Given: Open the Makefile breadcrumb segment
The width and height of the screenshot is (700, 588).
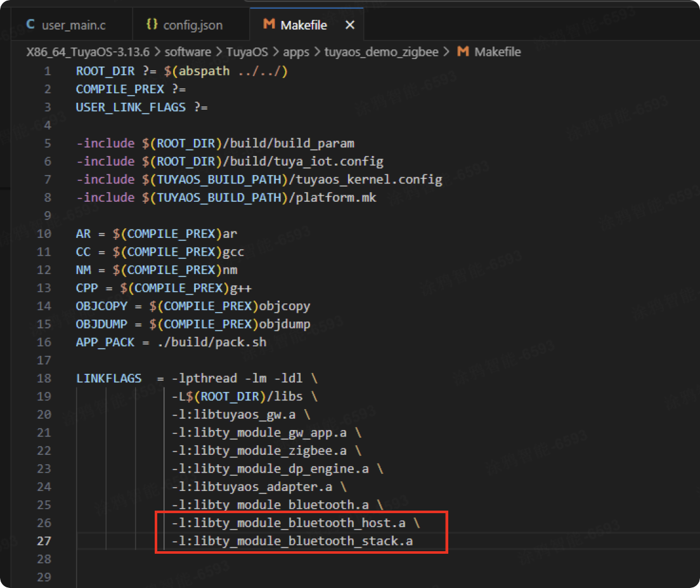Looking at the screenshot, I should pos(497,52).
